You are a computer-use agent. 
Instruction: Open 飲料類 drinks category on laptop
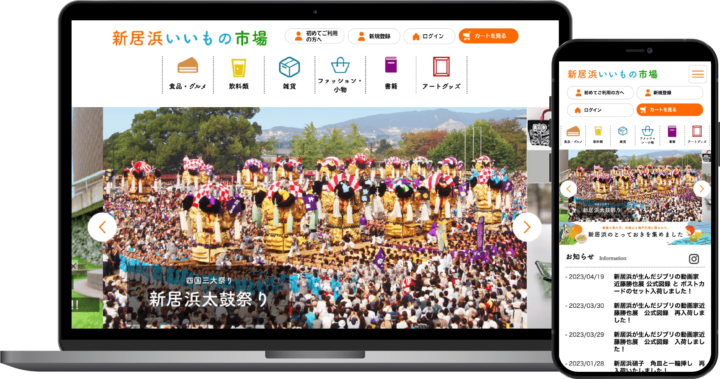click(x=239, y=75)
